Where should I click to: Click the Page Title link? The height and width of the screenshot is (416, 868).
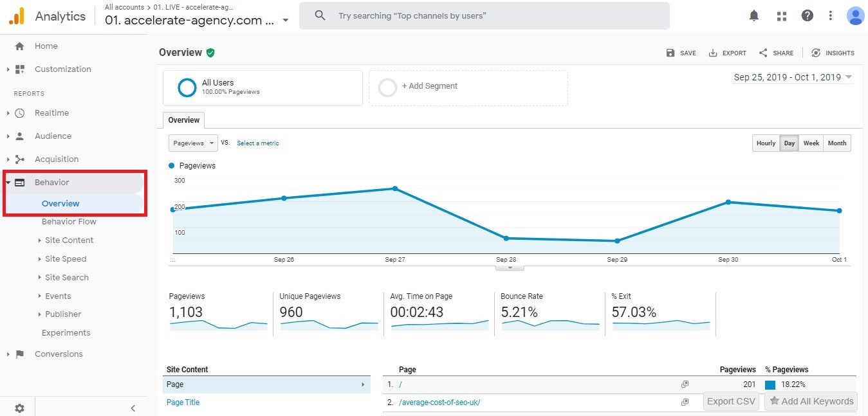[x=183, y=402]
